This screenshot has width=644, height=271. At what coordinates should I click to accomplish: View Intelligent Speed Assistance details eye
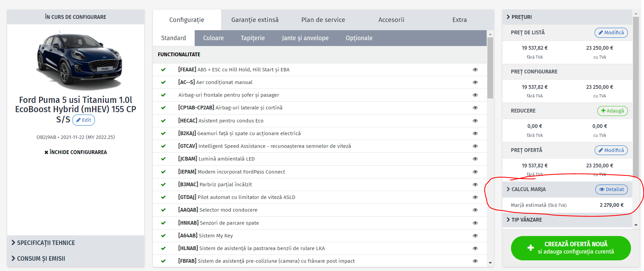click(475, 146)
